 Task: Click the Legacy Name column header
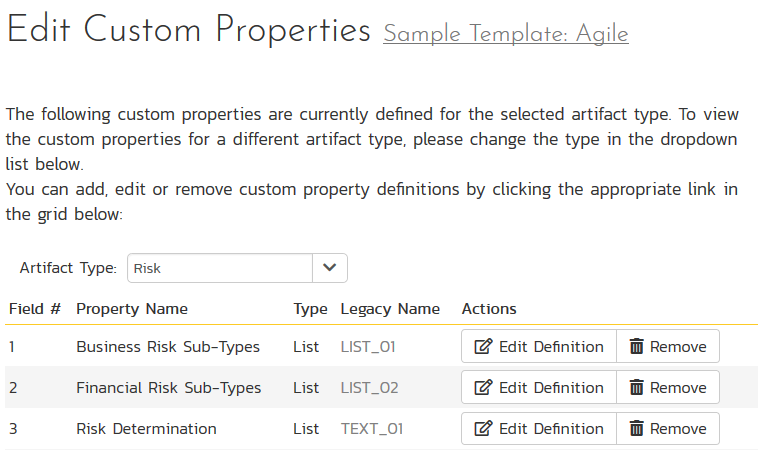pyautogui.click(x=390, y=309)
